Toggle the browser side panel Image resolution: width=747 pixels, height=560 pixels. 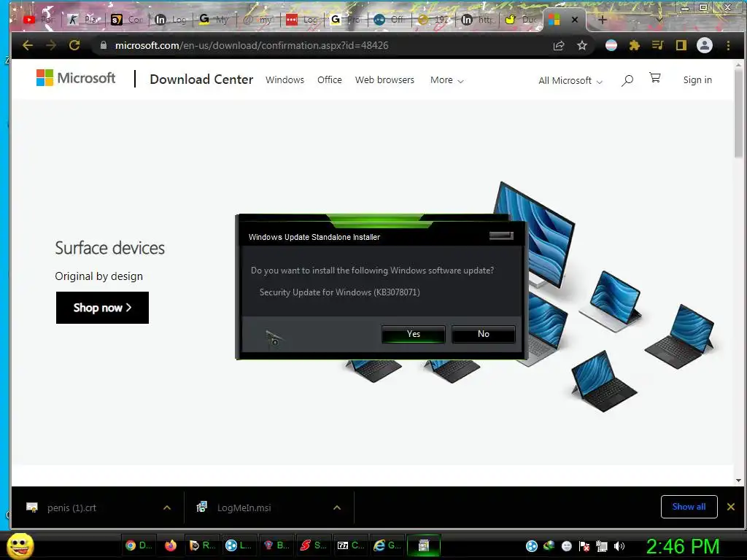click(681, 45)
